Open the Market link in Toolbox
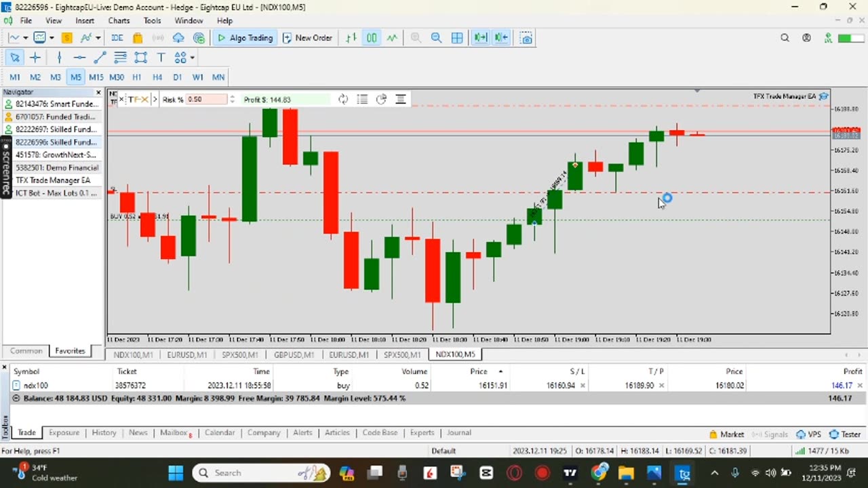The image size is (868, 488). (x=727, y=434)
